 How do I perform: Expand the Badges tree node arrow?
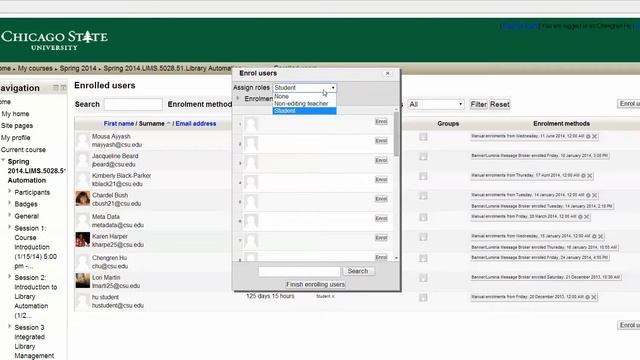[10, 203]
